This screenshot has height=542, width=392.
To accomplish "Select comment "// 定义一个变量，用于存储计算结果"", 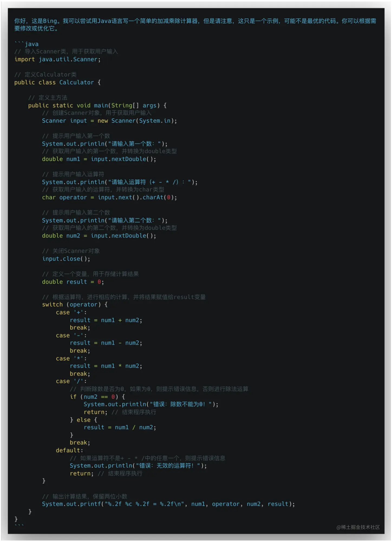I will tap(90, 274).
